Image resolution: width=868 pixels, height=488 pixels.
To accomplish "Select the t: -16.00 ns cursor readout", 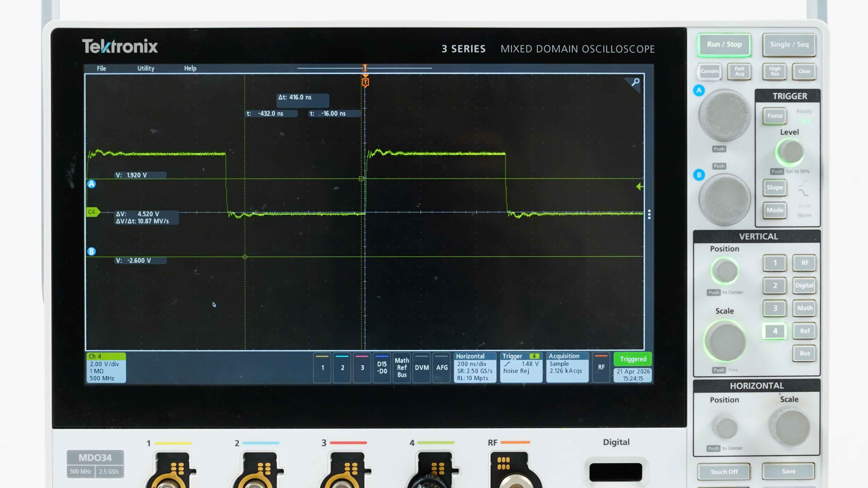I will pos(335,114).
